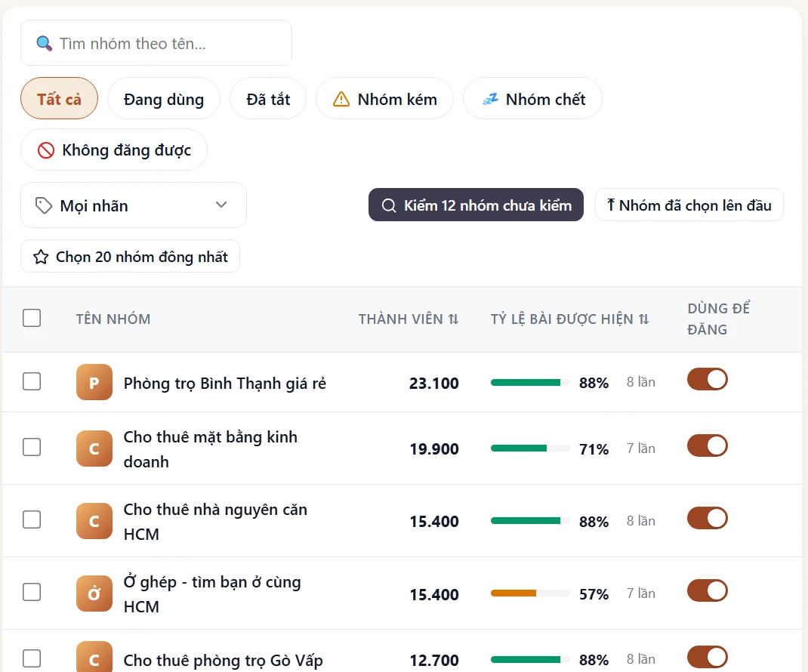
Task: Check the box for Ở ghép tìm bạn ở cùng
Action: pyautogui.click(x=32, y=592)
